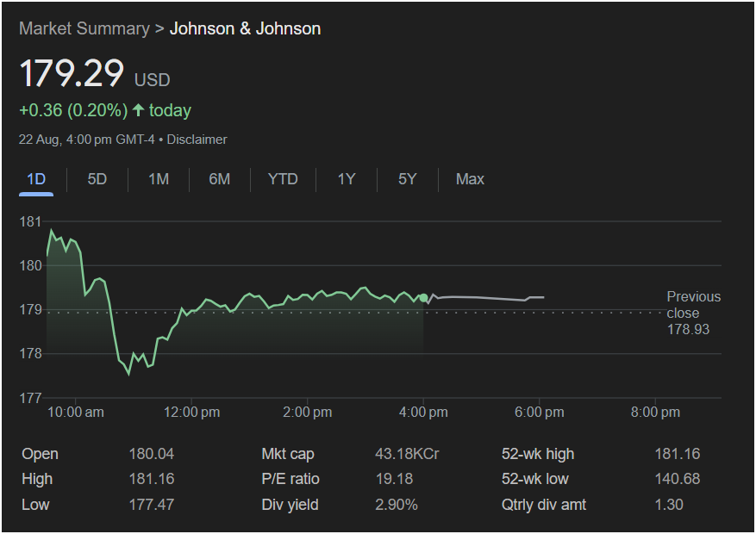The image size is (756, 534).
Task: Select the 1D time range tab
Action: 36,179
